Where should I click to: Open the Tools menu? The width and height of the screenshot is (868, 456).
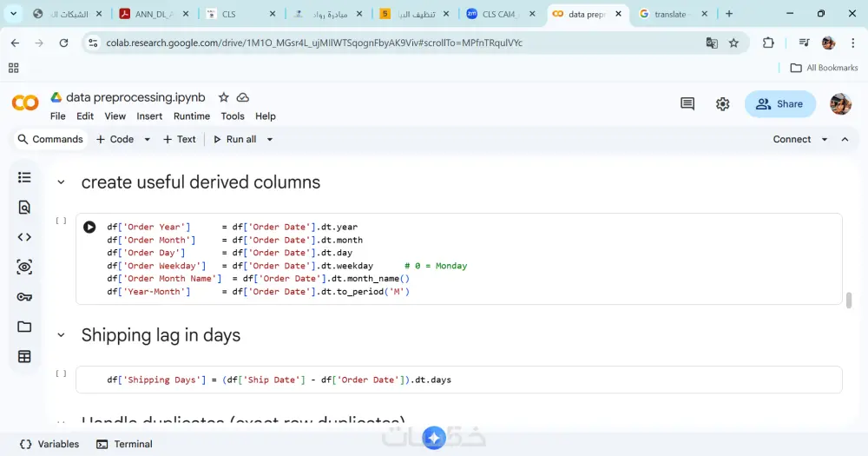click(x=233, y=116)
